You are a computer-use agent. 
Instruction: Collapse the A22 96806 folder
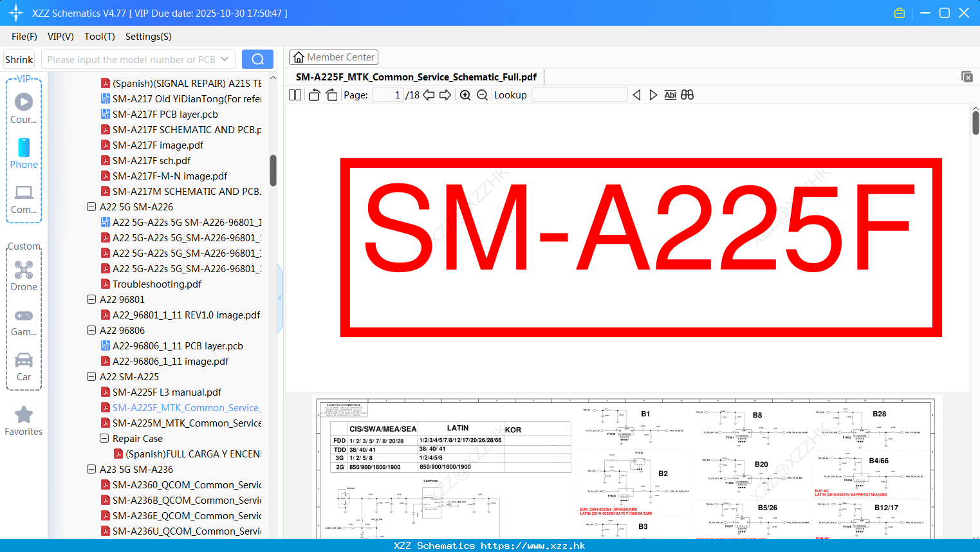(x=91, y=331)
